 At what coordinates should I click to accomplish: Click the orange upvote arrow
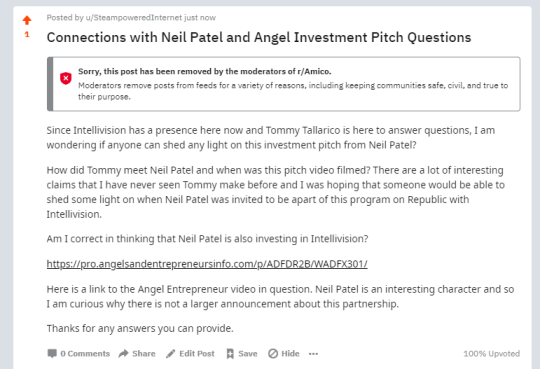[x=27, y=20]
